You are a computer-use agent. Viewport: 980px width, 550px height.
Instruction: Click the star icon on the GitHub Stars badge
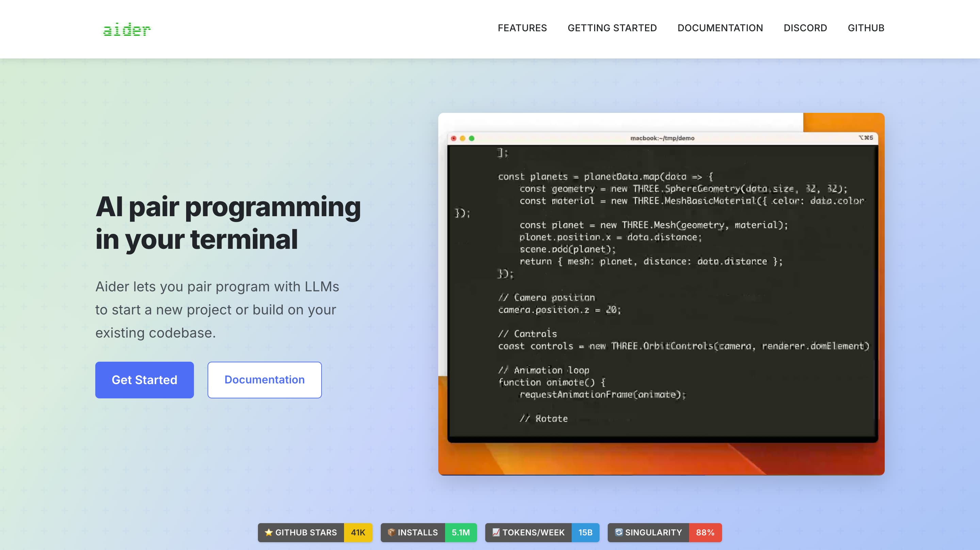pos(268,532)
